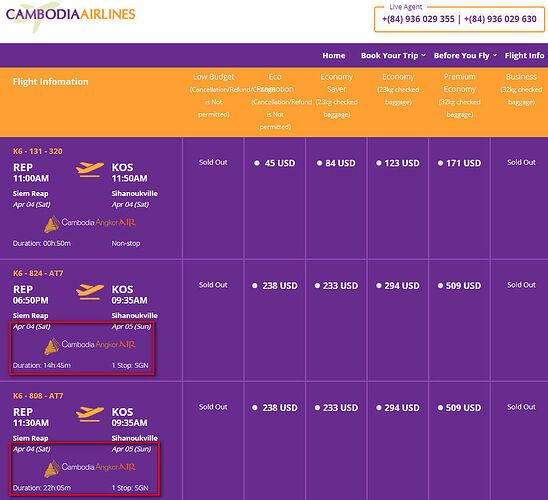Click the second live agent phone number
Screen dimensions: 548x500
click(500, 19)
